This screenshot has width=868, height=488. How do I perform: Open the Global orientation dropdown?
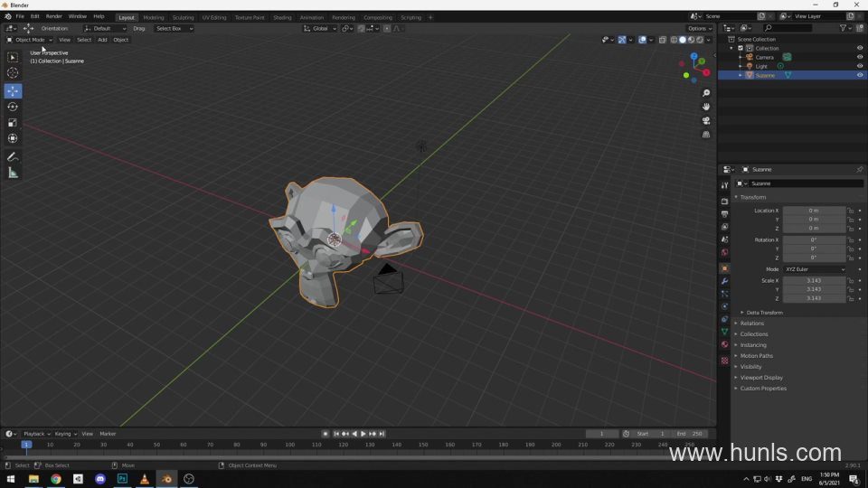pyautogui.click(x=320, y=28)
